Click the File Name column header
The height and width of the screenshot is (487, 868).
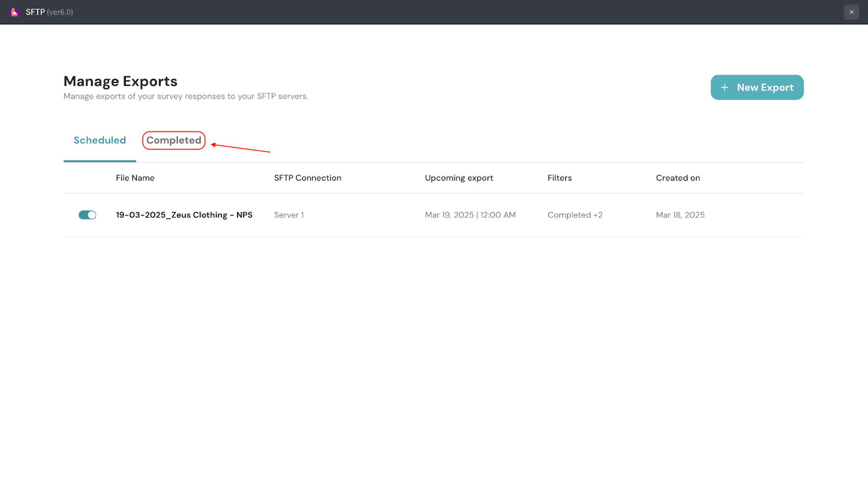pyautogui.click(x=135, y=178)
